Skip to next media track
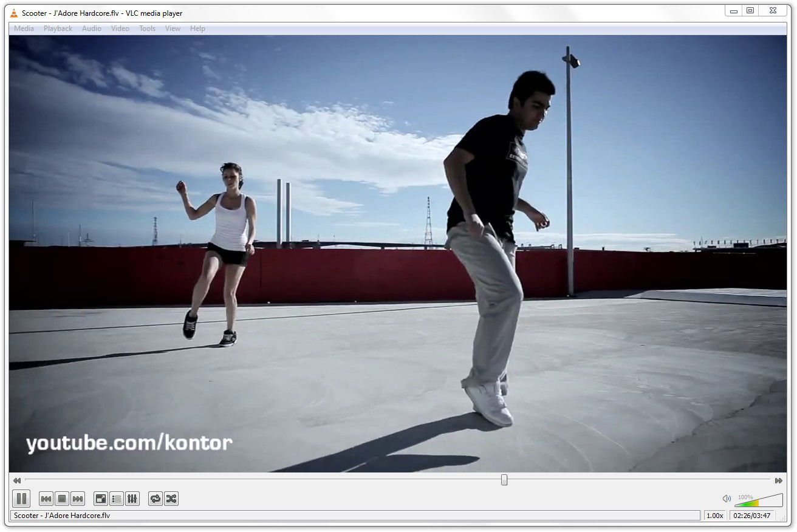 point(78,499)
